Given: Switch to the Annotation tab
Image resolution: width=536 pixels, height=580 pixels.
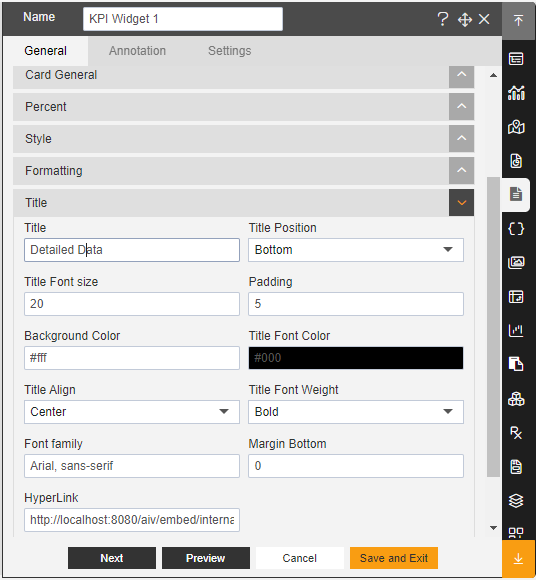Looking at the screenshot, I should point(137,51).
